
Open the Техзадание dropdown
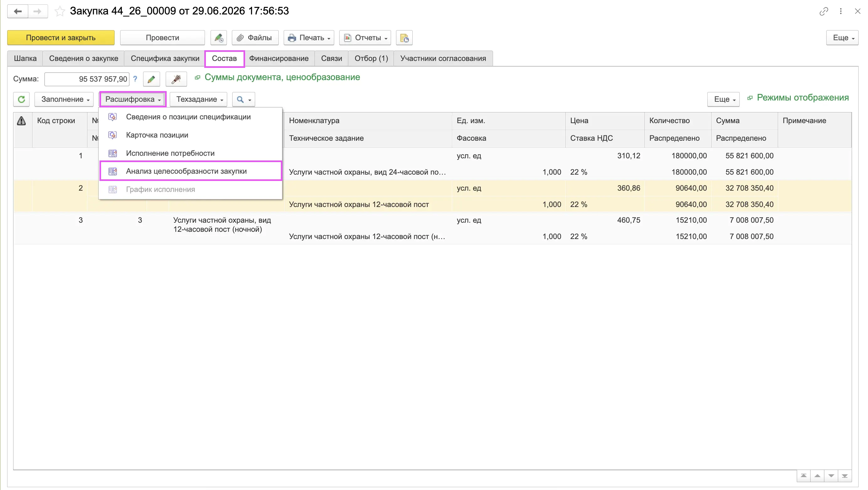[198, 99]
